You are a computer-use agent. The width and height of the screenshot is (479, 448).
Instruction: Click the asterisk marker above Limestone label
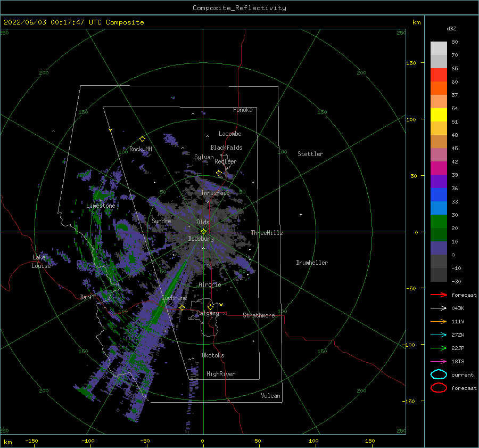101,201
